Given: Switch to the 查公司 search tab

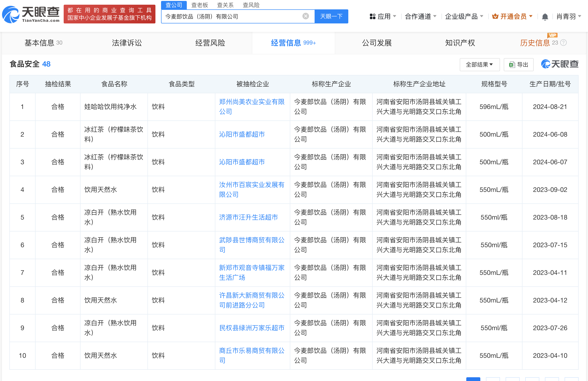Looking at the screenshot, I should (x=174, y=5).
